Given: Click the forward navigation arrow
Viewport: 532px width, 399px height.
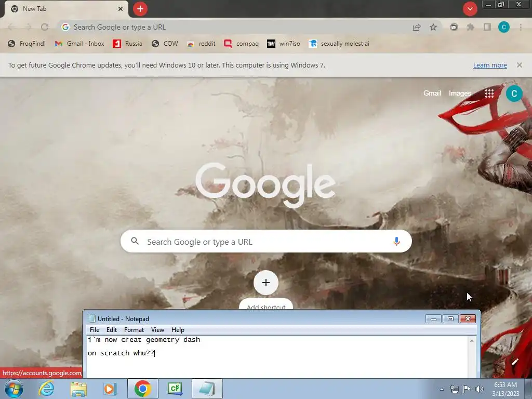Looking at the screenshot, I should (28, 27).
